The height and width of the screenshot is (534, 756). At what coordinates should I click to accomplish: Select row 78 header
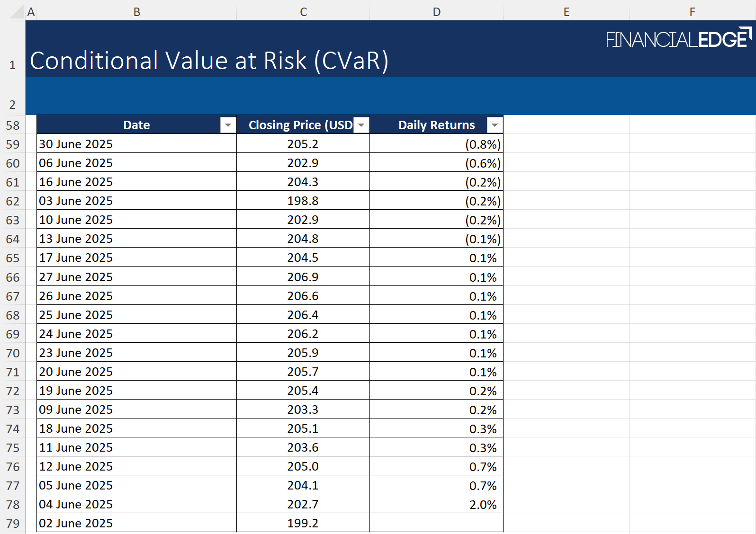pos(13,505)
